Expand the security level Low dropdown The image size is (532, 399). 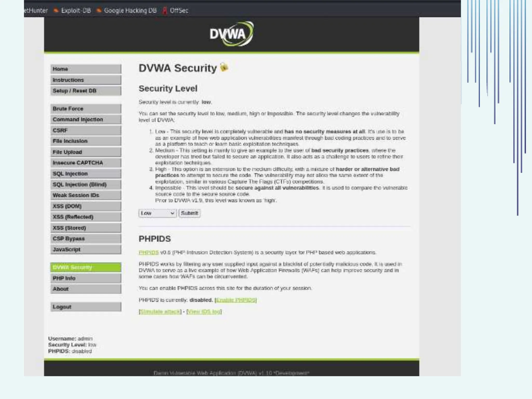157,213
